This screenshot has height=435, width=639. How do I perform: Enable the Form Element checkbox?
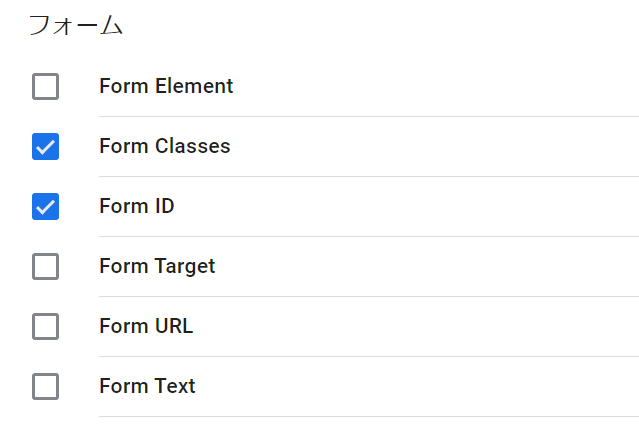tap(45, 87)
